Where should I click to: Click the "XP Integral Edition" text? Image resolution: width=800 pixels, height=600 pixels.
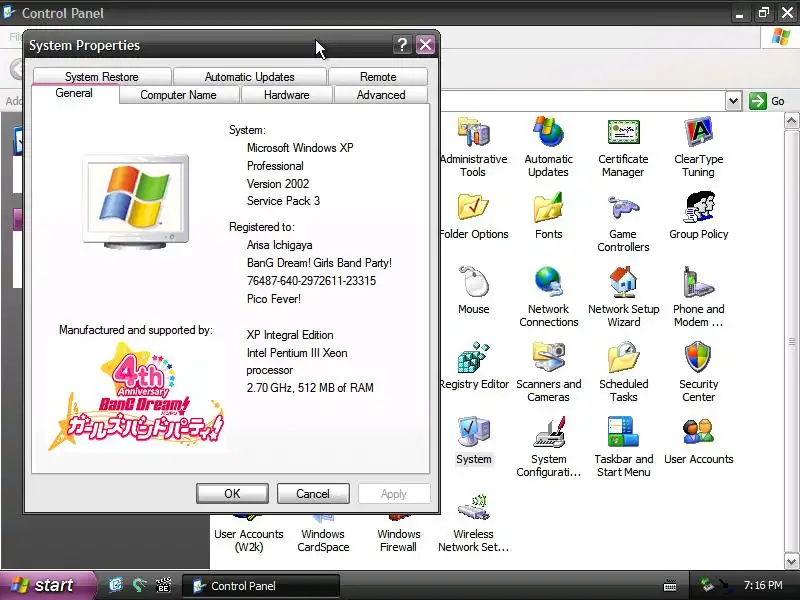(290, 335)
